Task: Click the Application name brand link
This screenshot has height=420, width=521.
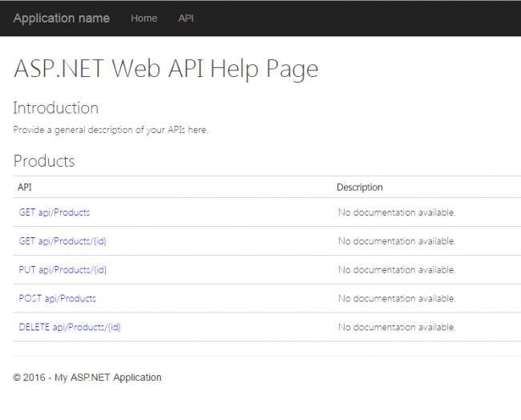Action: coord(61,18)
